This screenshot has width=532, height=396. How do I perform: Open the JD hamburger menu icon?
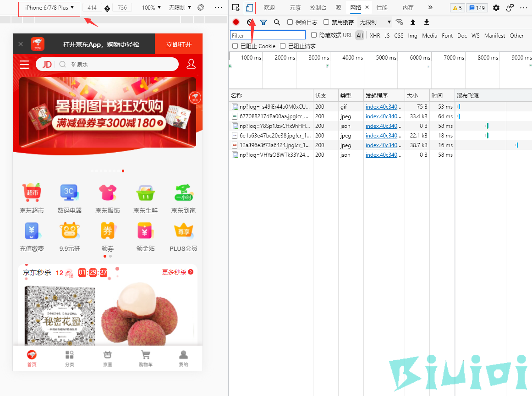(x=24, y=65)
